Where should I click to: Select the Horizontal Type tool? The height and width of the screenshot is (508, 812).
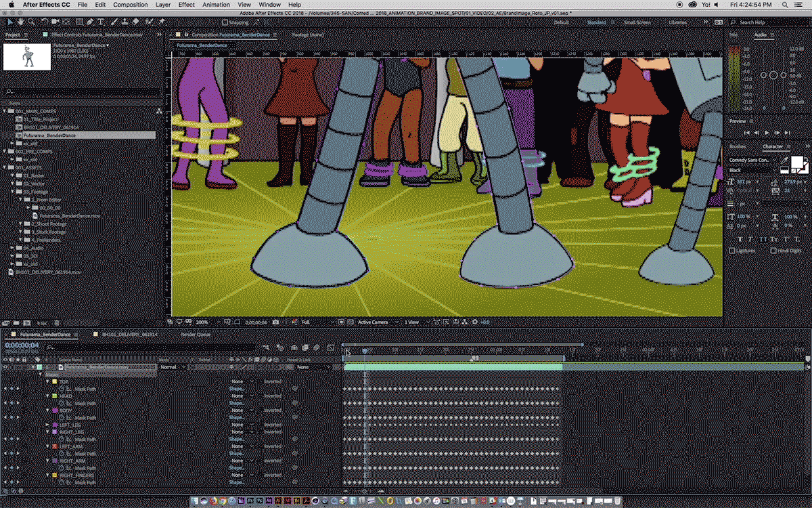tap(100, 22)
